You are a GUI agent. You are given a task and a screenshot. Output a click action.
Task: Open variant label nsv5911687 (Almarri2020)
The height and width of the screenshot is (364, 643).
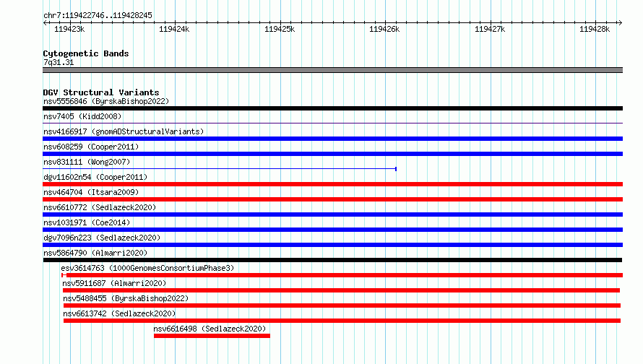[114, 283]
